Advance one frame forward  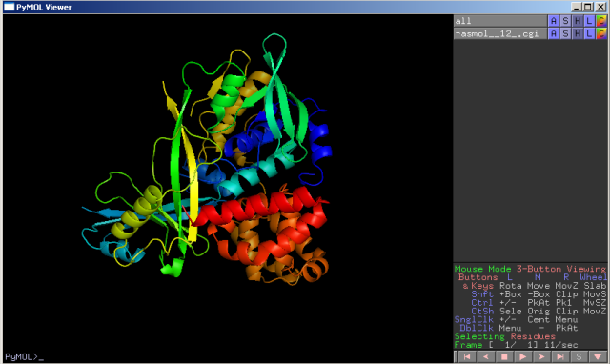pos(541,356)
